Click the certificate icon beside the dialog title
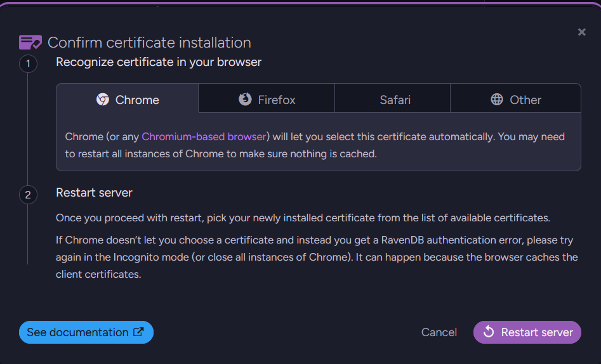601x364 pixels. [30, 42]
